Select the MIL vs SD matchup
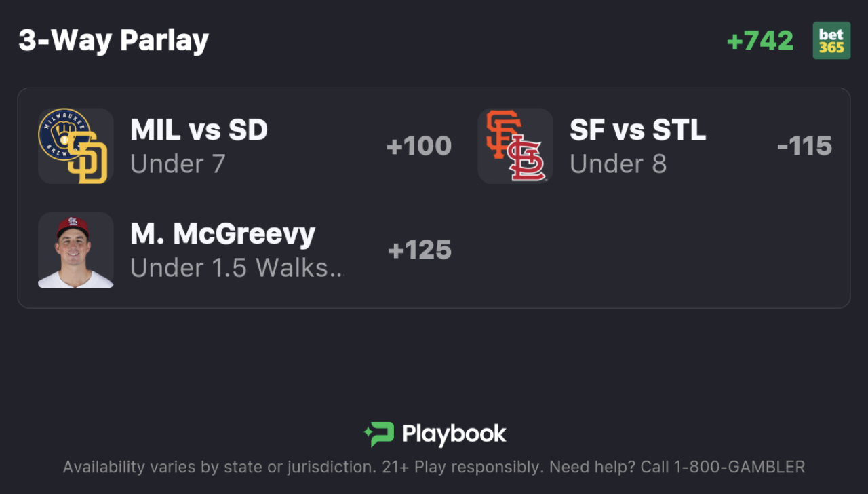The width and height of the screenshot is (868, 494). (x=199, y=130)
